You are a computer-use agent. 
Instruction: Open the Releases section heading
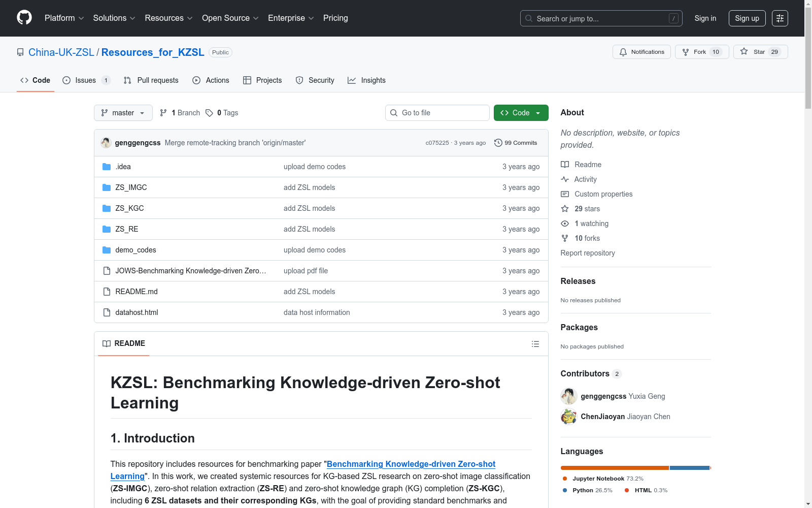[578, 281]
